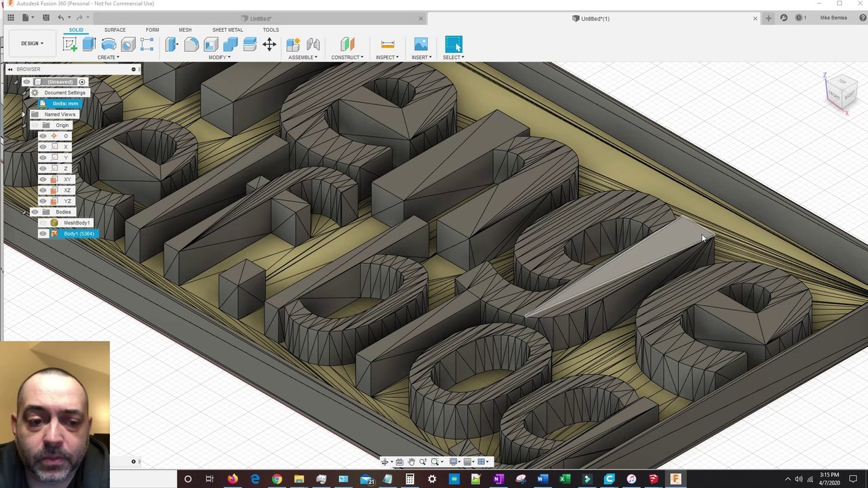This screenshot has height=488, width=868.
Task: Activate the radio button beside Unsaved component
Action: 82,82
